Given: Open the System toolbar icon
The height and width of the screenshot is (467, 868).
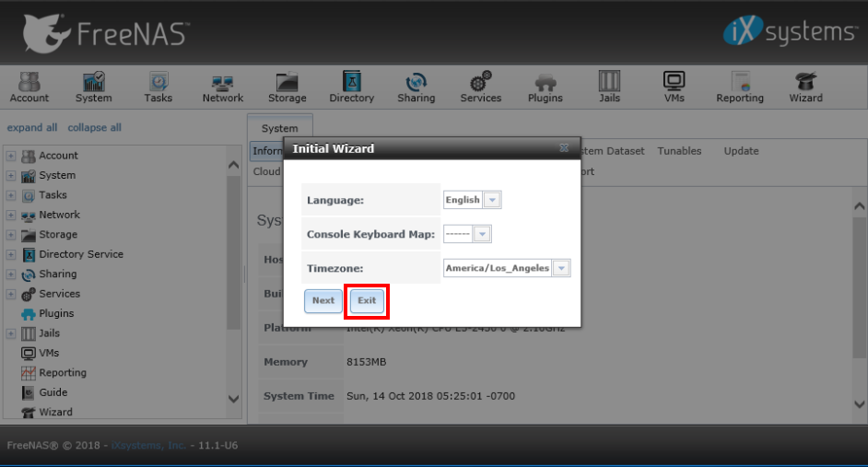Looking at the screenshot, I should [94, 88].
